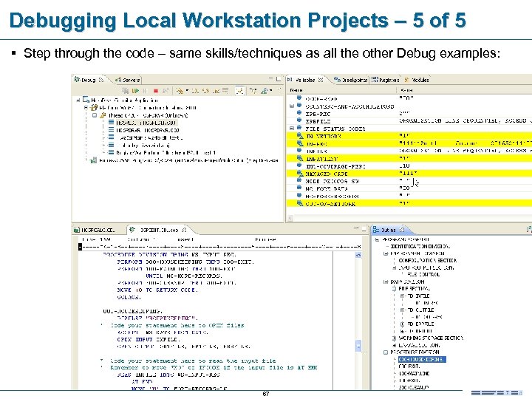Image resolution: width=532 pixels, height=399 pixels.
Task: Select WORKING-STORAGE SECTION in Outline
Action: pyautogui.click(x=432, y=338)
